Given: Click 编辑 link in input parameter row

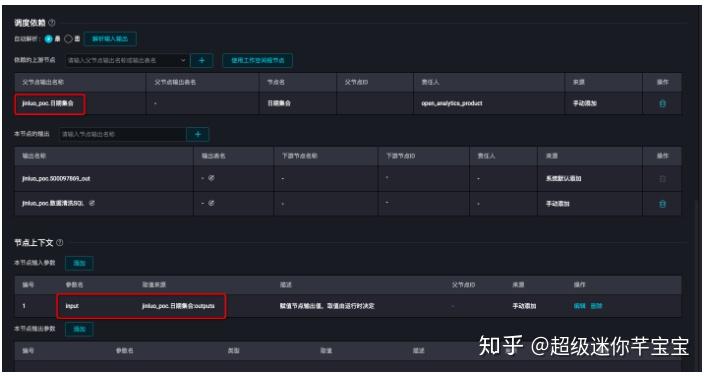Looking at the screenshot, I should 579,306.
